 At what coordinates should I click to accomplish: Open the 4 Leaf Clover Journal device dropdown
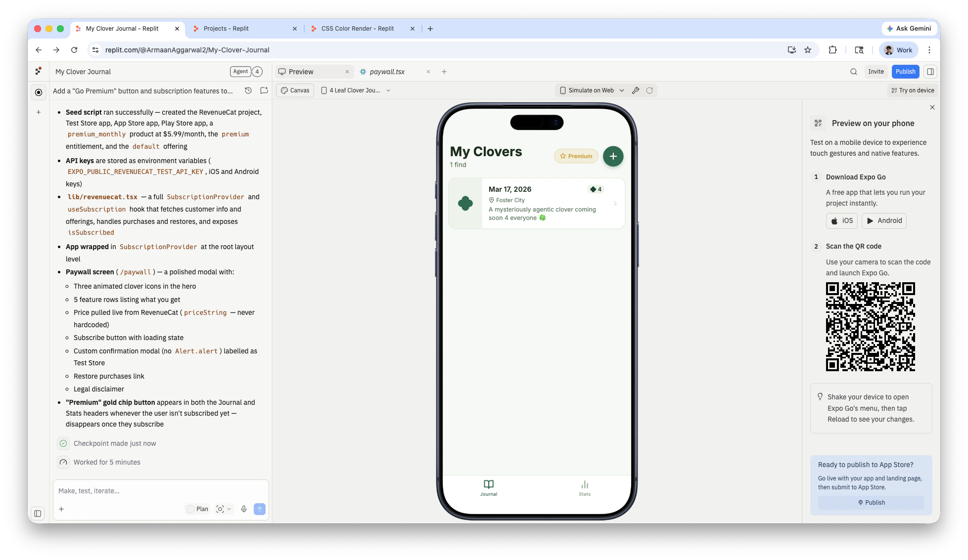pos(389,90)
